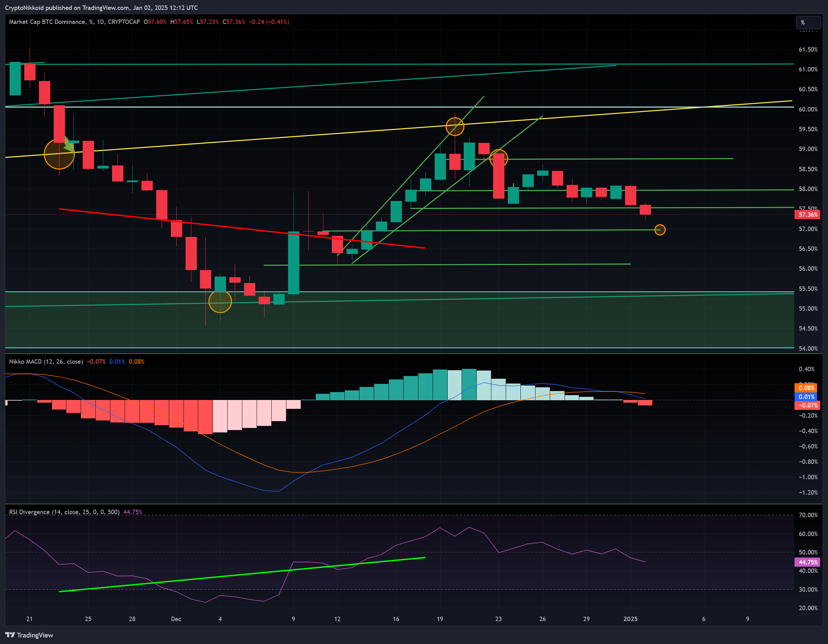This screenshot has width=828, height=644.
Task: Click the 56.00% price axis label
Action: click(808, 269)
